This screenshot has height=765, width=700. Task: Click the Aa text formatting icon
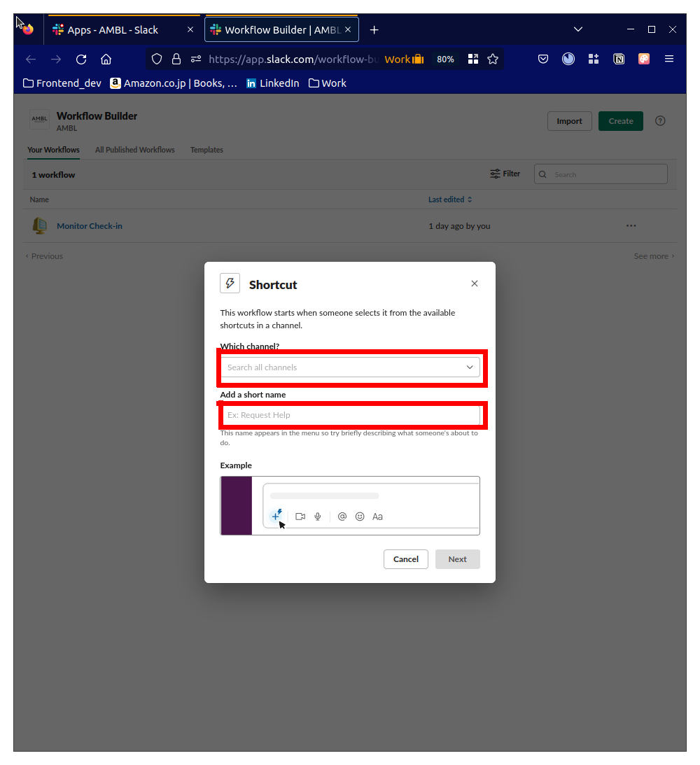pos(377,516)
